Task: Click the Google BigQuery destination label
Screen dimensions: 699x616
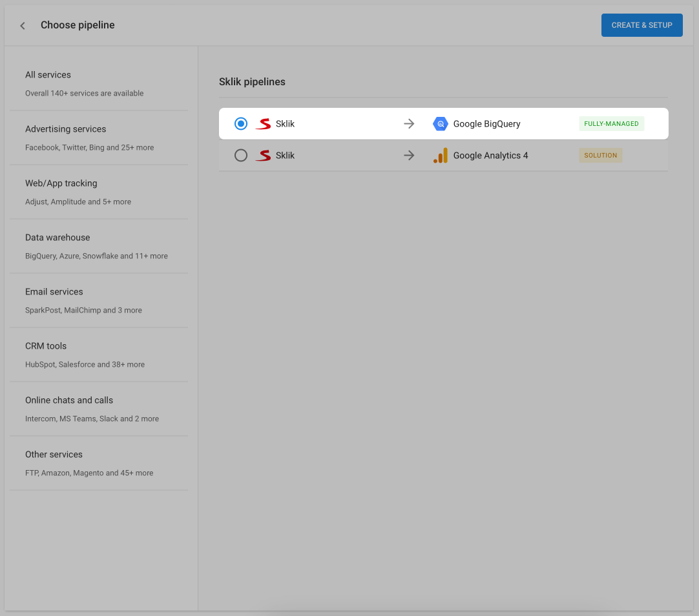Action: (487, 124)
